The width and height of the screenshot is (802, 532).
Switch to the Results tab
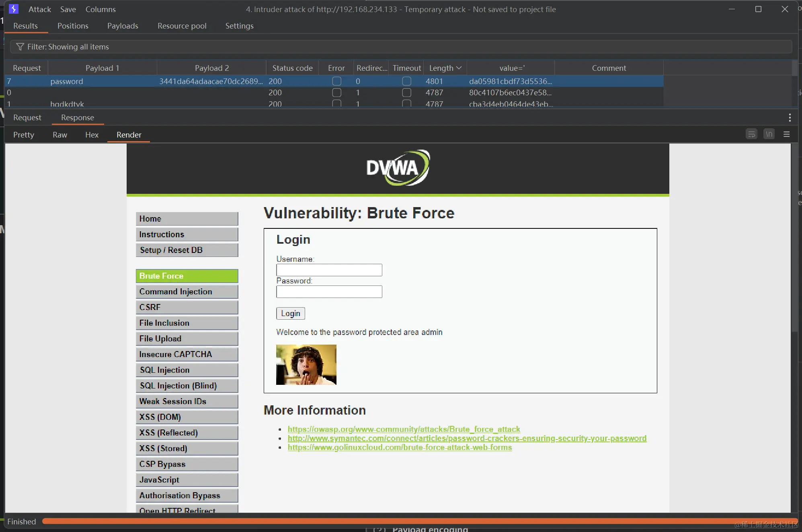point(25,26)
